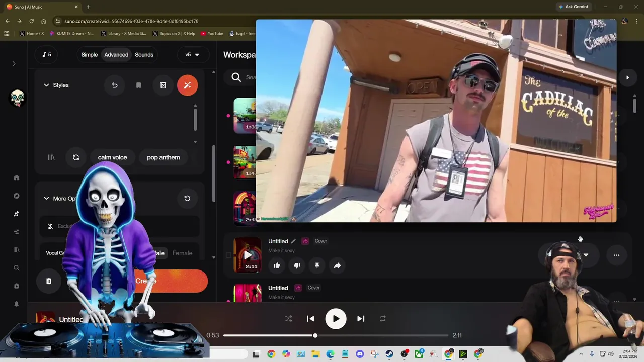Select Female vocal gender
Image resolution: width=644 pixels, height=362 pixels.
[182, 253]
